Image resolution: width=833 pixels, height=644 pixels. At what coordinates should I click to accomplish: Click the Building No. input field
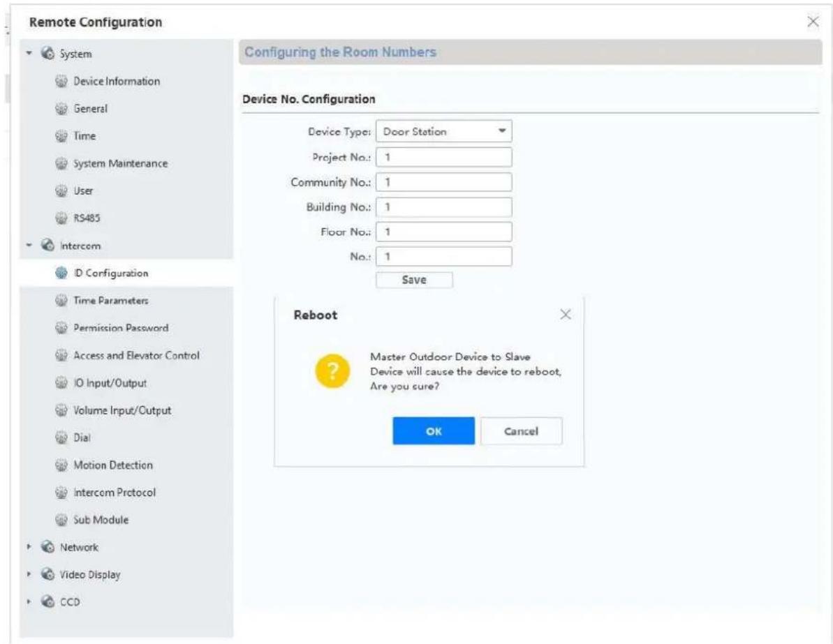443,207
